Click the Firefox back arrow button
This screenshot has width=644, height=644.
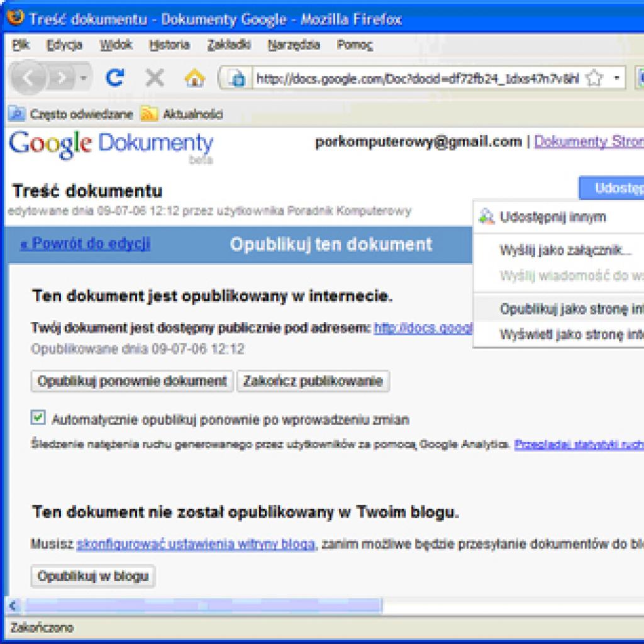coord(28,77)
